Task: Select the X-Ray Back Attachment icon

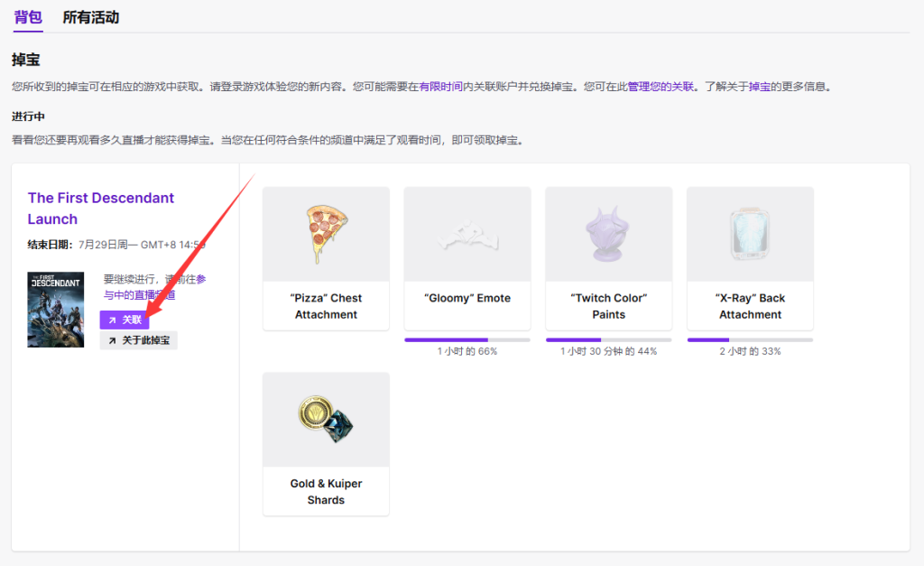Action: point(750,234)
